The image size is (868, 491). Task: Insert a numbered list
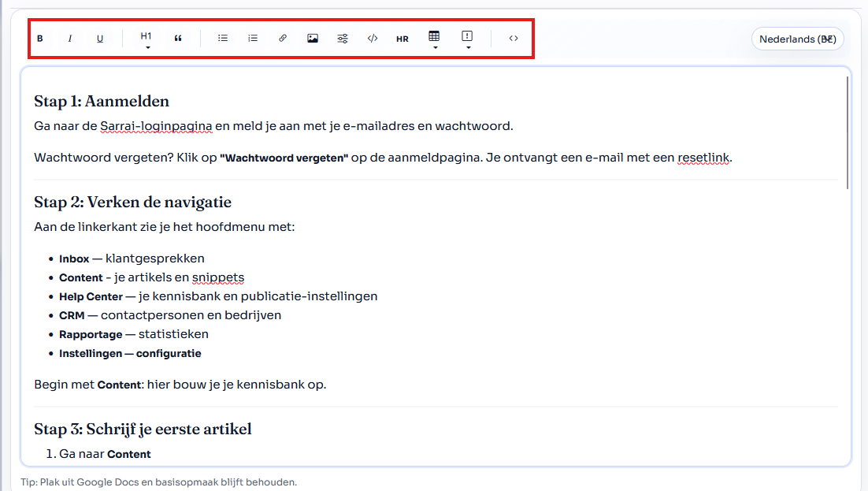point(252,37)
